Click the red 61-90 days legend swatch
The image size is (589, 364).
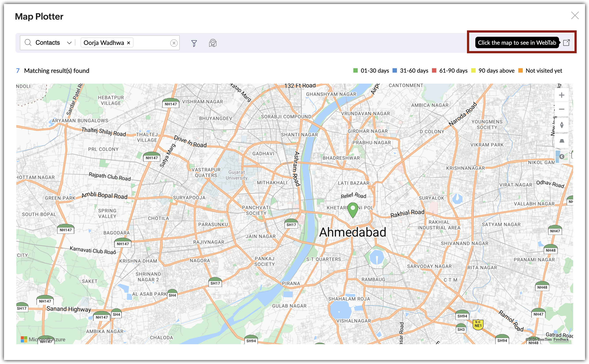pyautogui.click(x=434, y=71)
